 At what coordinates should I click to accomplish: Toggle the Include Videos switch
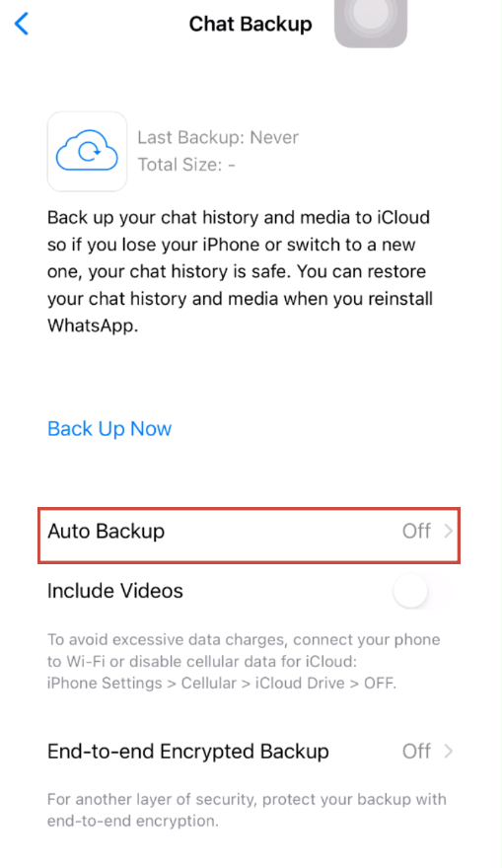422,591
